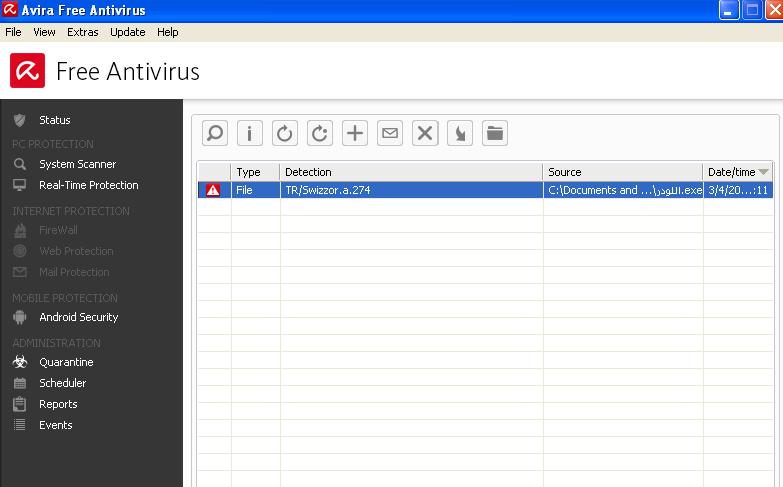Add a file with the plus icon
The image size is (783, 487).
pos(355,133)
